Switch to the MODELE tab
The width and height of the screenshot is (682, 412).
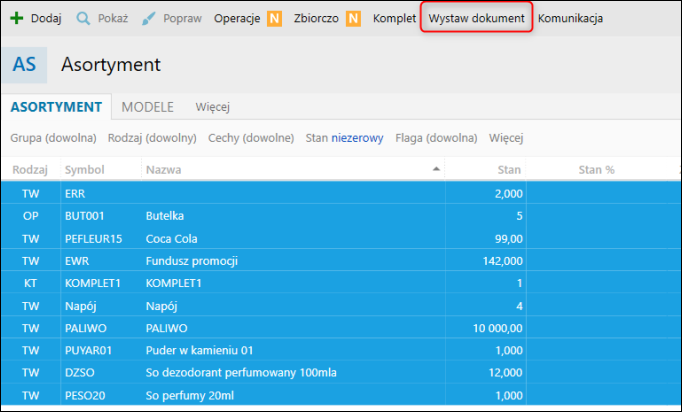147,107
